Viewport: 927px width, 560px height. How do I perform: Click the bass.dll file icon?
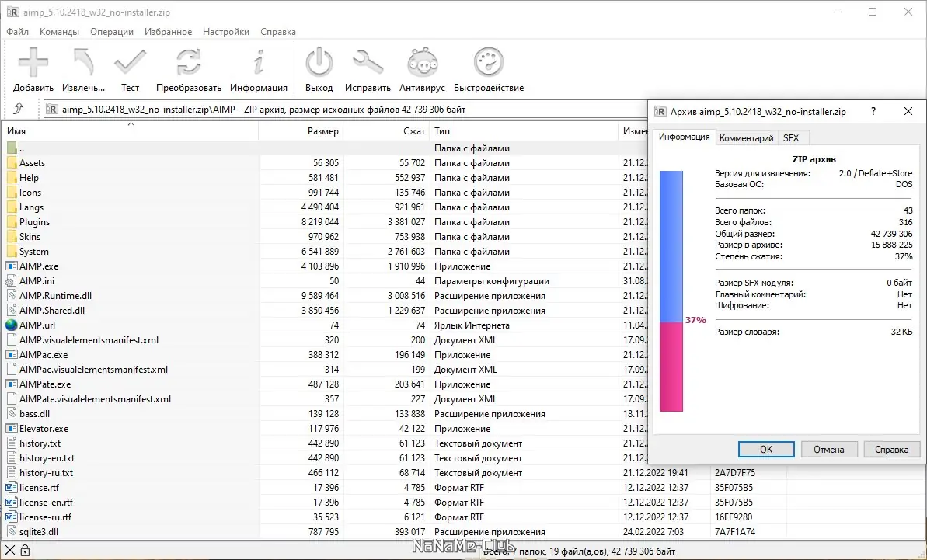(x=12, y=414)
